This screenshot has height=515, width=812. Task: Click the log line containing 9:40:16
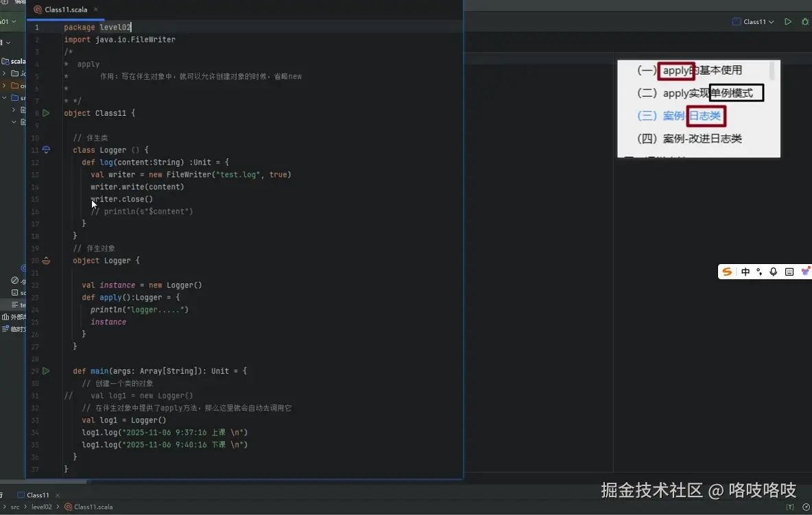coord(165,444)
